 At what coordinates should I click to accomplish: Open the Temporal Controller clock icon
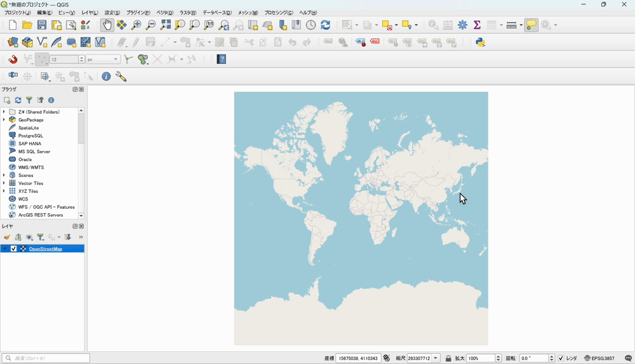(x=311, y=25)
